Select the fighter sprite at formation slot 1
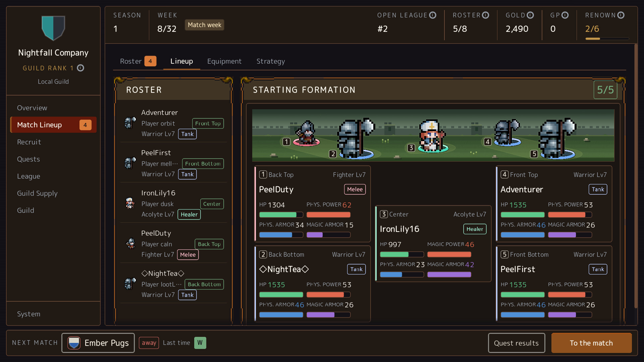Viewport: 644px width, 362px height. tap(306, 133)
